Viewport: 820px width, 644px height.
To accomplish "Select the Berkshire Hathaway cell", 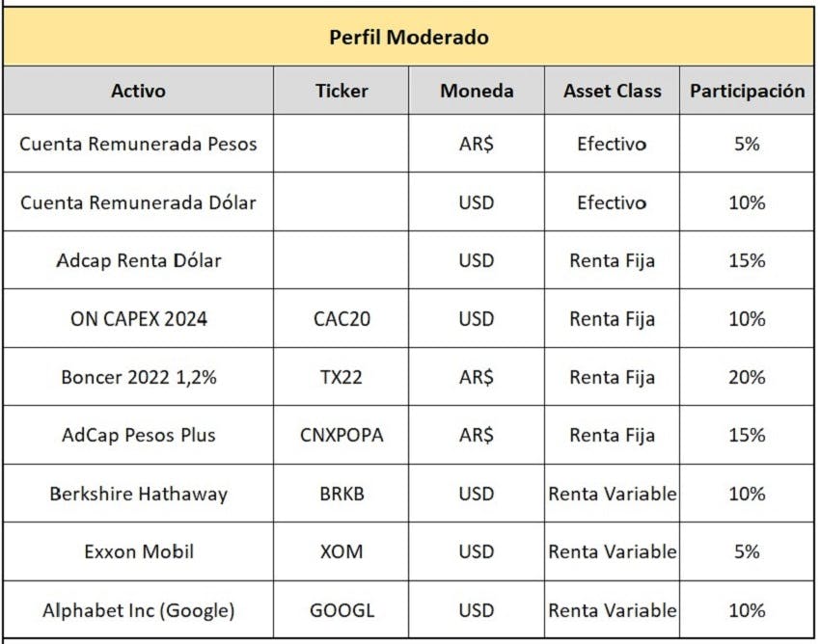I will pyautogui.click(x=138, y=494).
